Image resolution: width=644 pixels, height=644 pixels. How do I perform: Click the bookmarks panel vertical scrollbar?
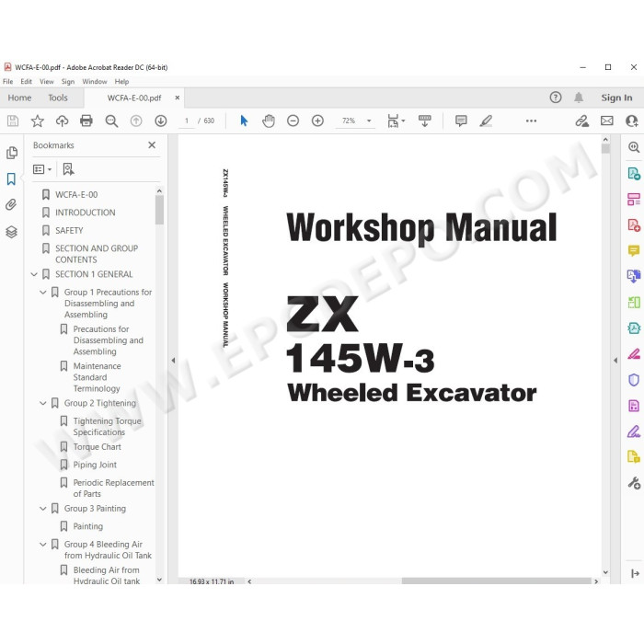click(159, 210)
